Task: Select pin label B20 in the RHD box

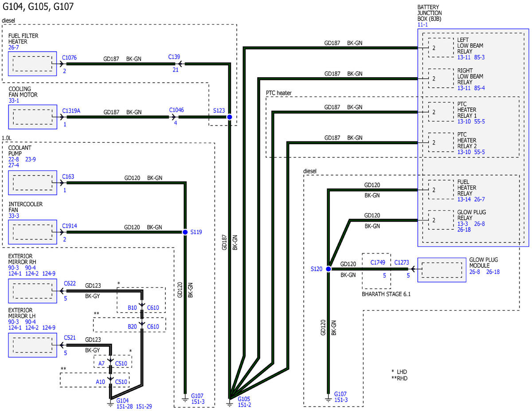Action: [133, 327]
